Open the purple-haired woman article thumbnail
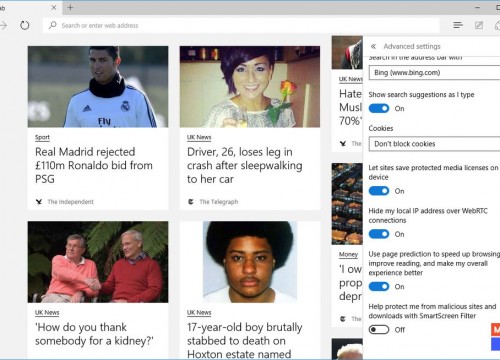Viewport: 500px width, 360px height. point(250,87)
